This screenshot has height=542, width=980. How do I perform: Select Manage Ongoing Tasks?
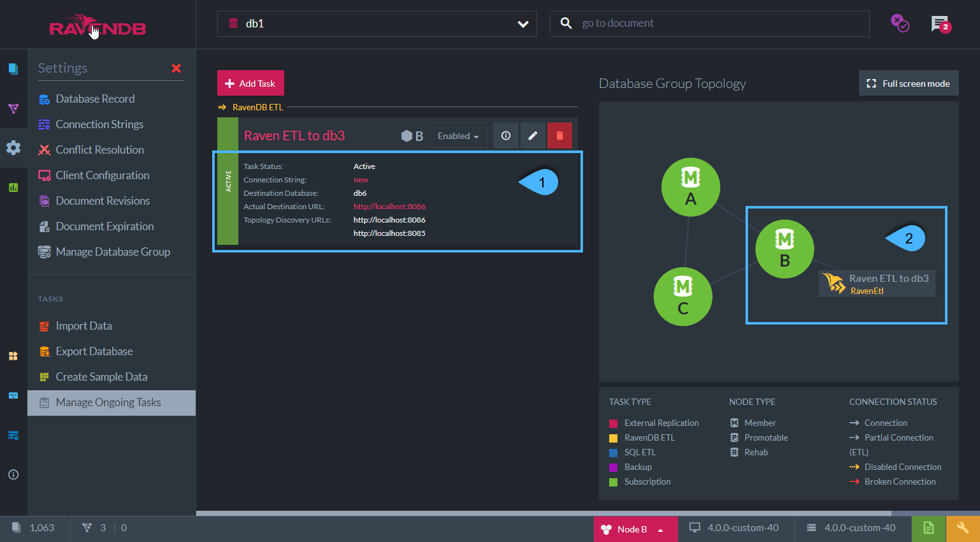pyautogui.click(x=112, y=402)
